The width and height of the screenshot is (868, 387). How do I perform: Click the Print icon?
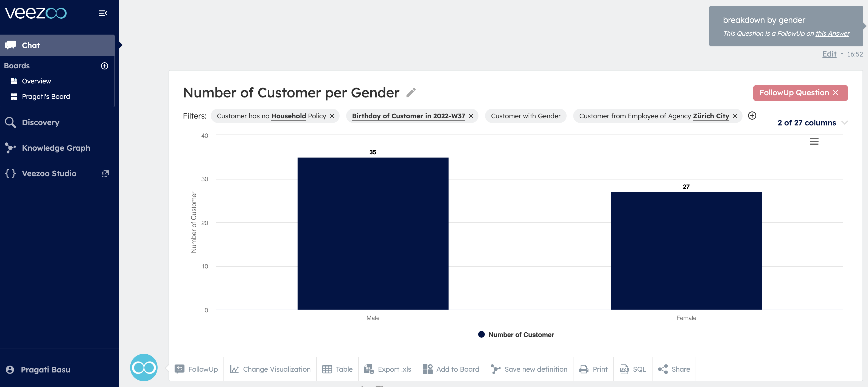[x=584, y=369]
